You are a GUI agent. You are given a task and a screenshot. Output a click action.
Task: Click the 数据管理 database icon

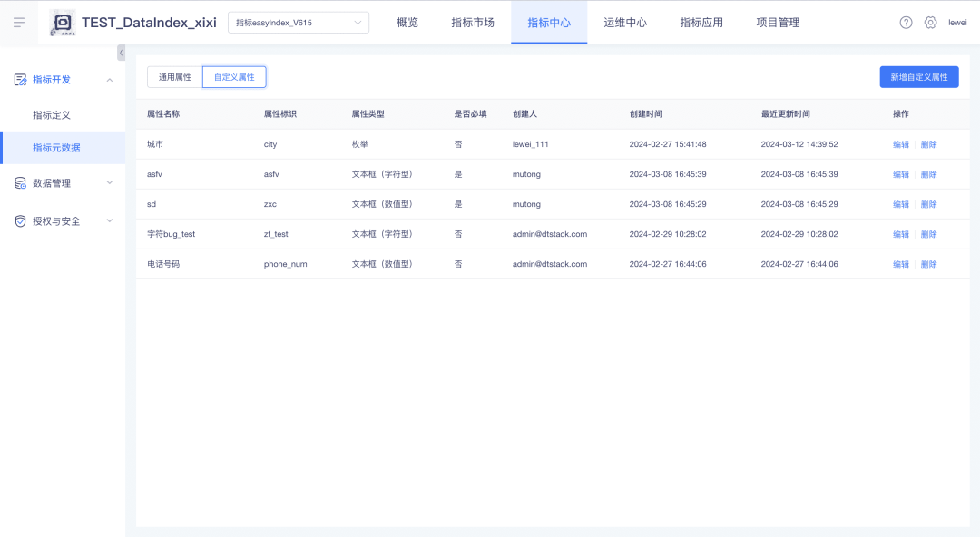coord(21,183)
